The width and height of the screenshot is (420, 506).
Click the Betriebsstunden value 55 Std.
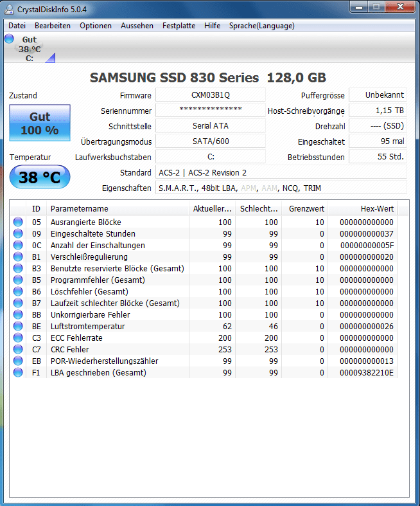click(x=378, y=157)
